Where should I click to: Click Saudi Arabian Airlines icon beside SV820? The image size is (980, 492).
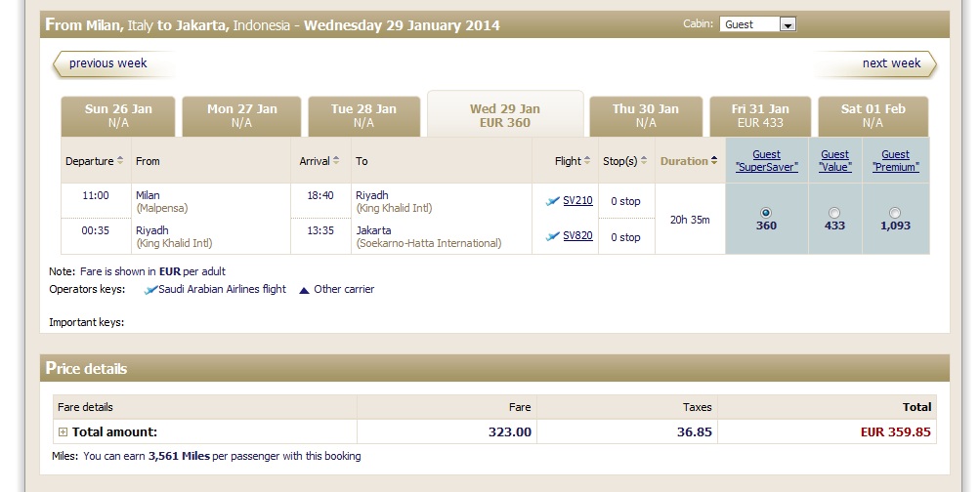pos(552,236)
